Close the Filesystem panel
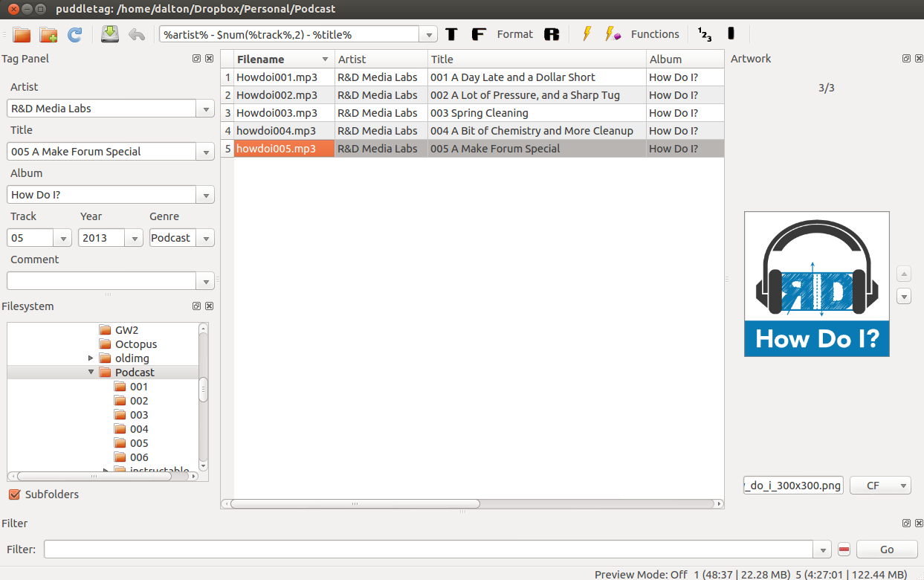Viewport: 924px width, 580px height. pos(209,306)
